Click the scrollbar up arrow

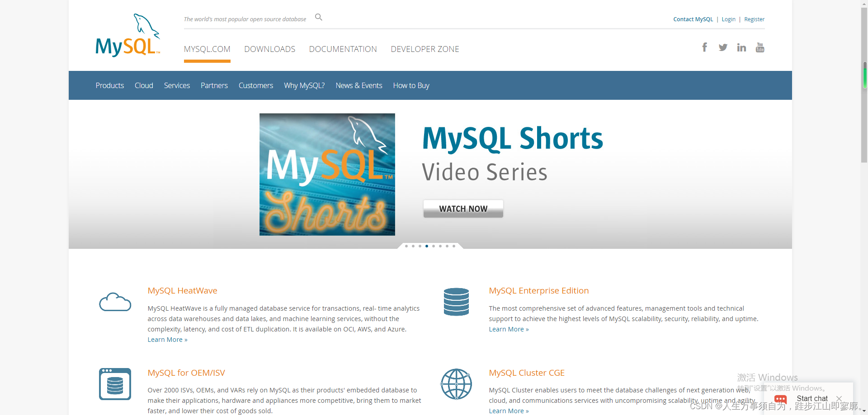[864, 4]
